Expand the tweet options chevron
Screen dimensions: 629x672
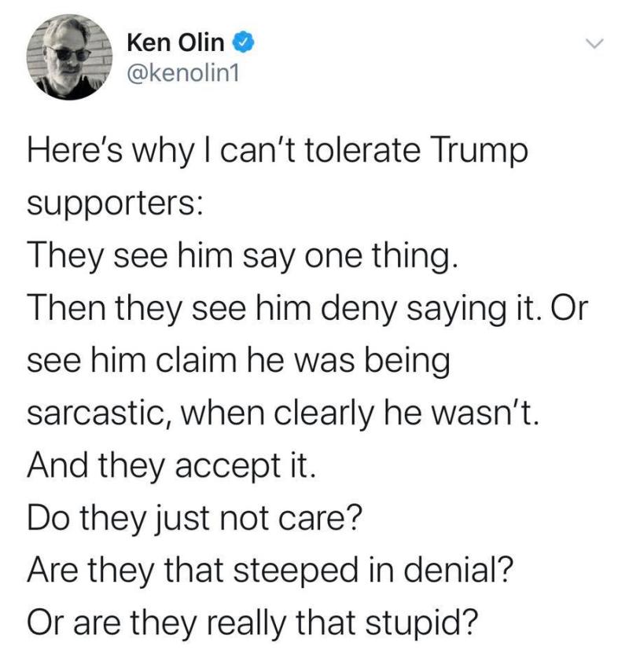click(594, 43)
